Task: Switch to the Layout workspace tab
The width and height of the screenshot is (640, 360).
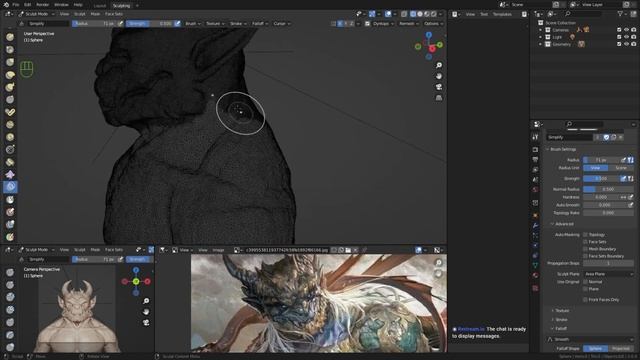Action: point(100,6)
